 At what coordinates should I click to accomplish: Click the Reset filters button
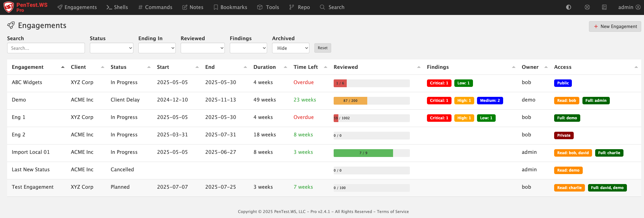[x=323, y=48]
